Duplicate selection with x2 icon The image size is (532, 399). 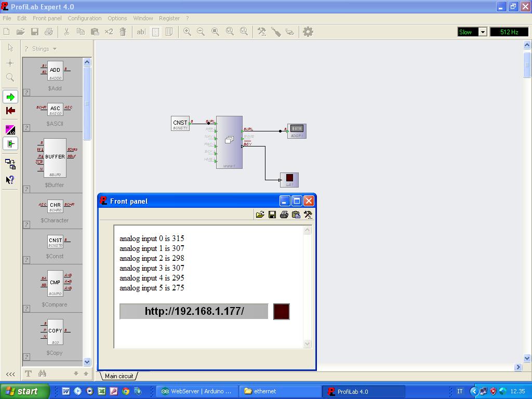coord(109,32)
